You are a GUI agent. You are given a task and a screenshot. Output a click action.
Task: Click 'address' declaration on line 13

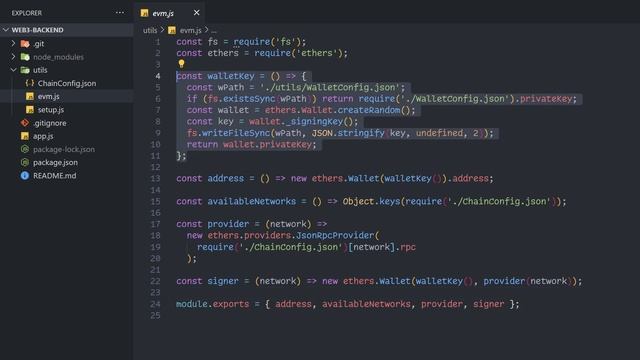225,178
